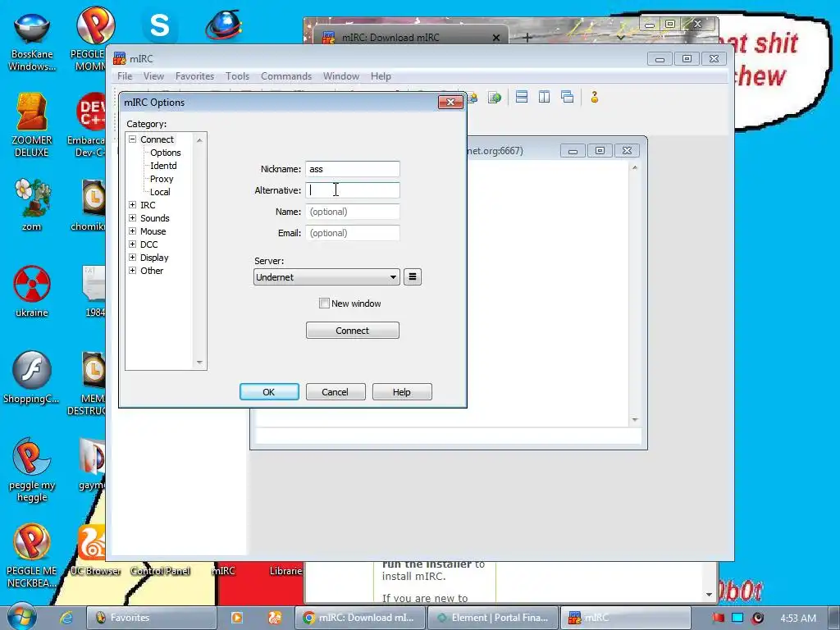The image size is (840, 630).
Task: Click the status window scroll up arrow
Action: (635, 167)
